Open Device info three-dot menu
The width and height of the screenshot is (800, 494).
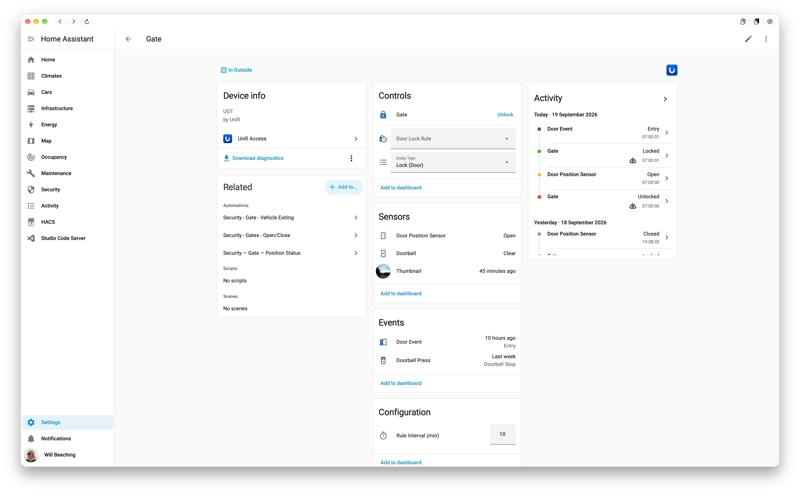352,158
